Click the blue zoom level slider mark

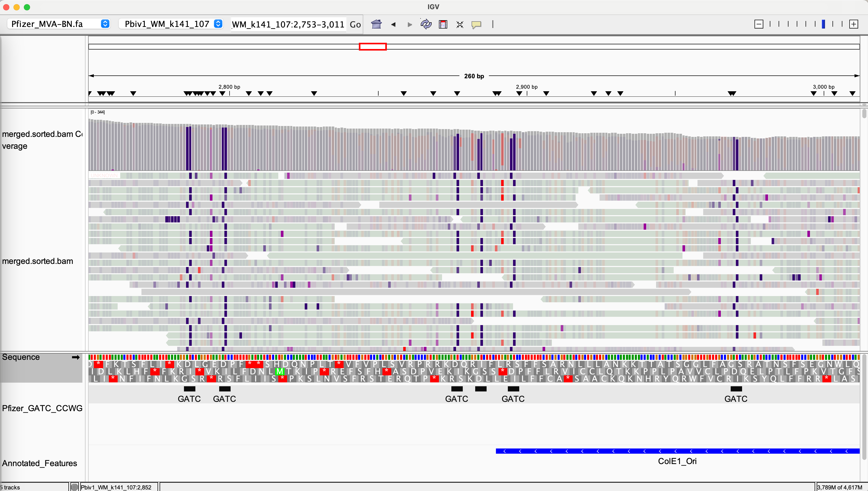823,24
